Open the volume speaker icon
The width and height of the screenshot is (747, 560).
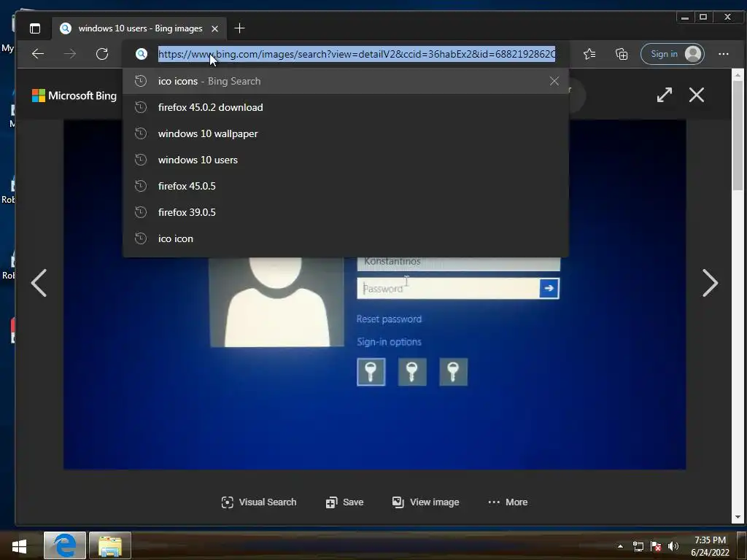673,546
